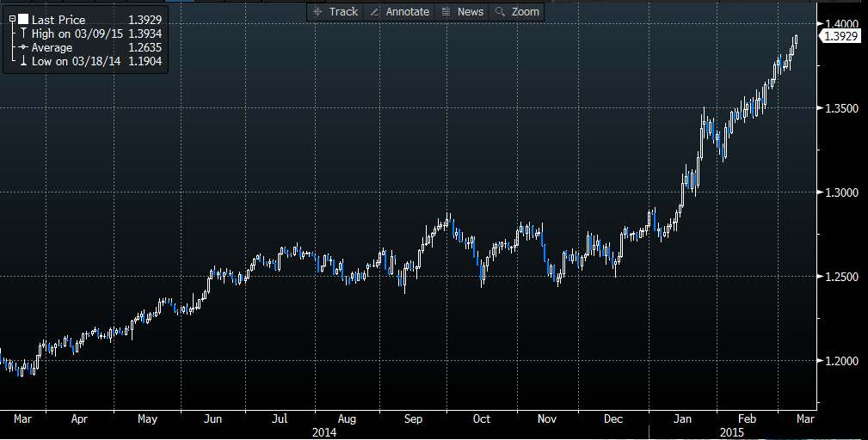Click the Apr label on time axis

(79, 419)
